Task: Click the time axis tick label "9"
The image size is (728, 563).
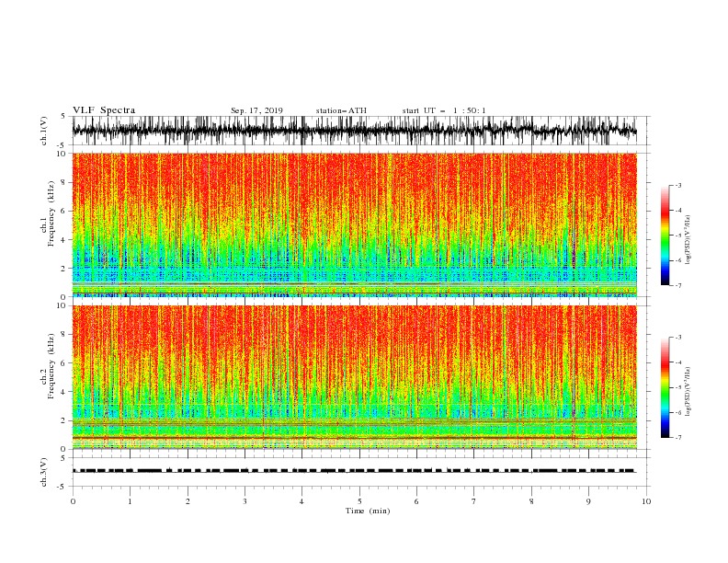Action: click(588, 501)
